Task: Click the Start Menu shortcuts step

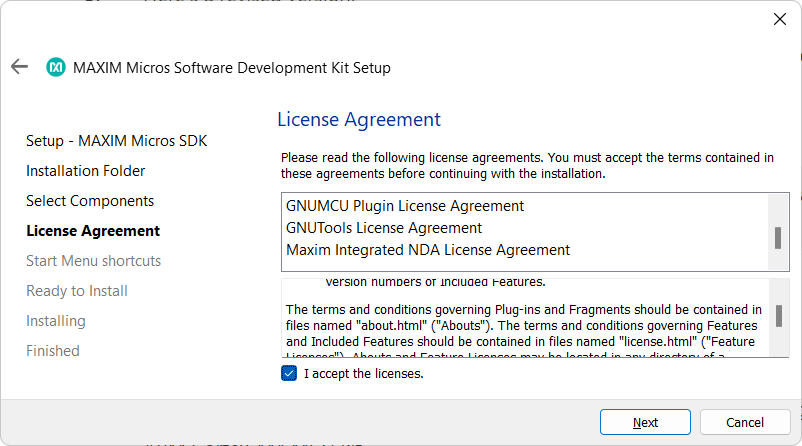Action: point(94,261)
